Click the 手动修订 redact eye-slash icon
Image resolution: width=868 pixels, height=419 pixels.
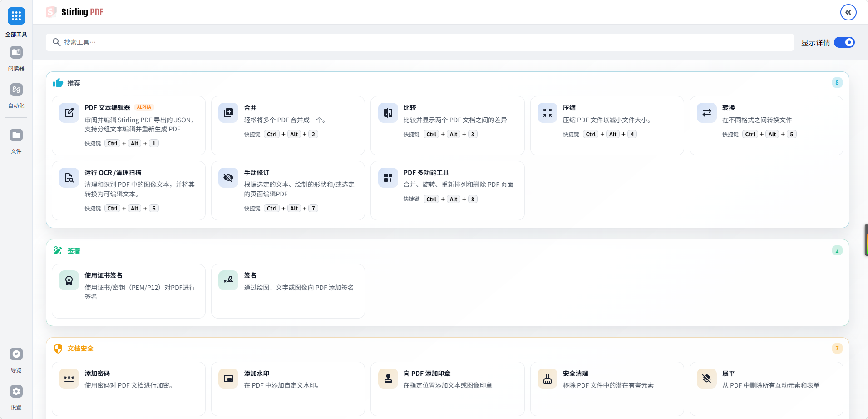pyautogui.click(x=228, y=178)
